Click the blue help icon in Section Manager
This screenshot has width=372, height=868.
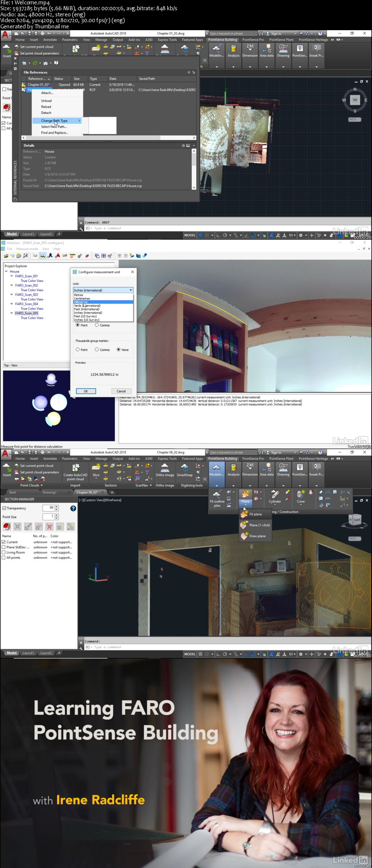[x=73, y=508]
